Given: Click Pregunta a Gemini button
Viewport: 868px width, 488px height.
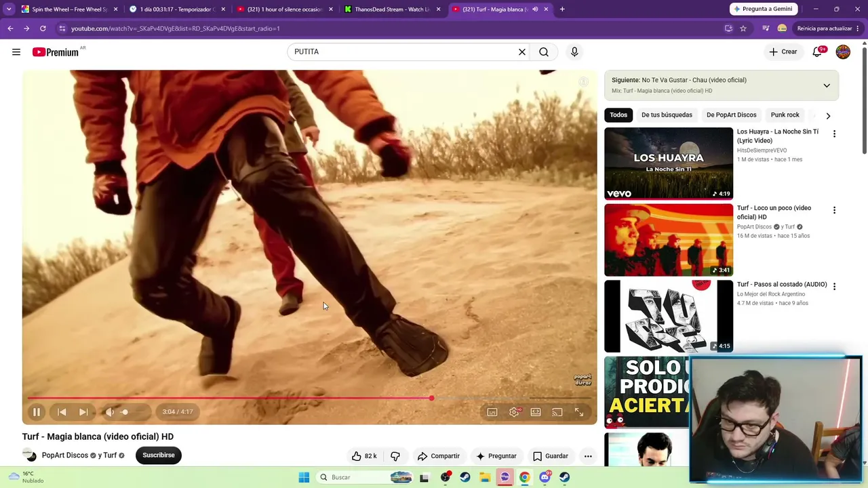Looking at the screenshot, I should [x=762, y=9].
